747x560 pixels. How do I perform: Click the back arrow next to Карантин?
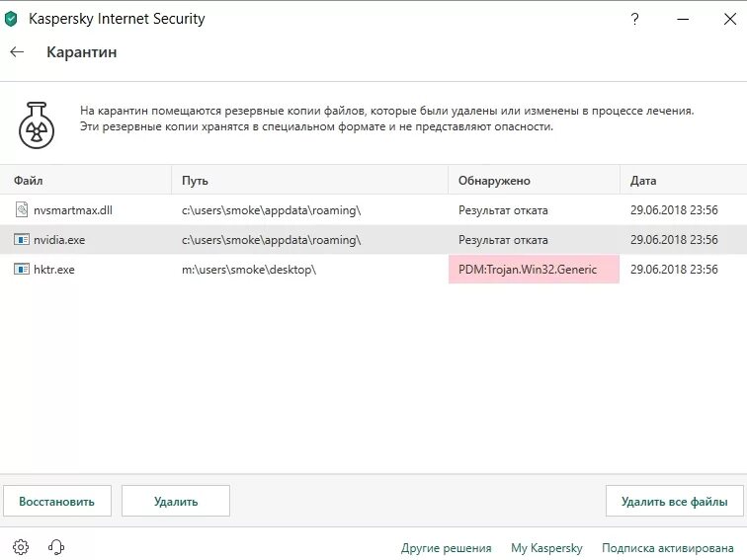pos(17,52)
